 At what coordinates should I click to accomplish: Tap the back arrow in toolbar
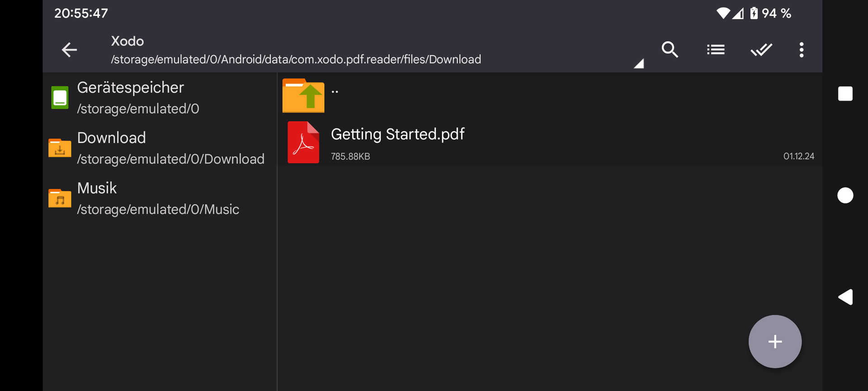tap(69, 50)
